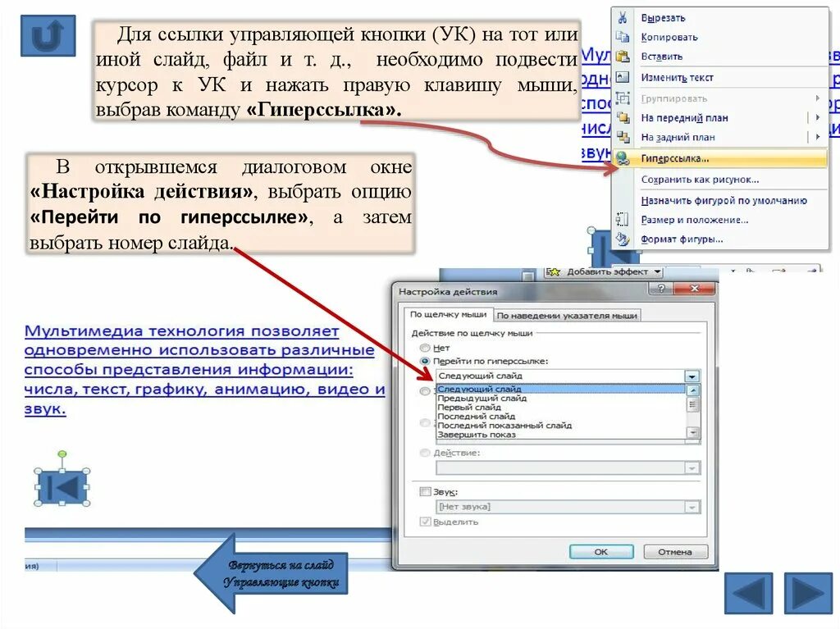Viewport: 840px width, 629px height.
Task: Click the copy icon beside Копировать
Action: pyautogui.click(x=623, y=37)
